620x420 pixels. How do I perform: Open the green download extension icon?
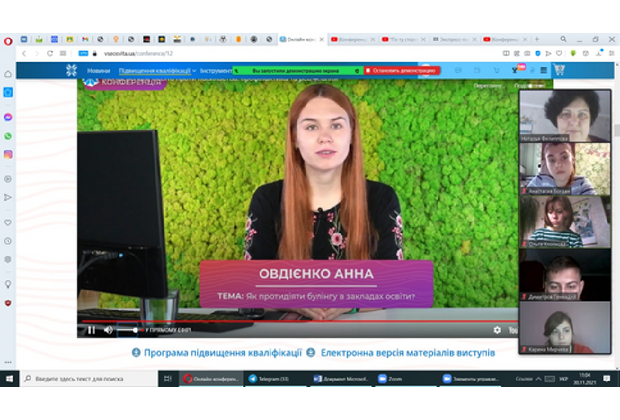coord(573,53)
